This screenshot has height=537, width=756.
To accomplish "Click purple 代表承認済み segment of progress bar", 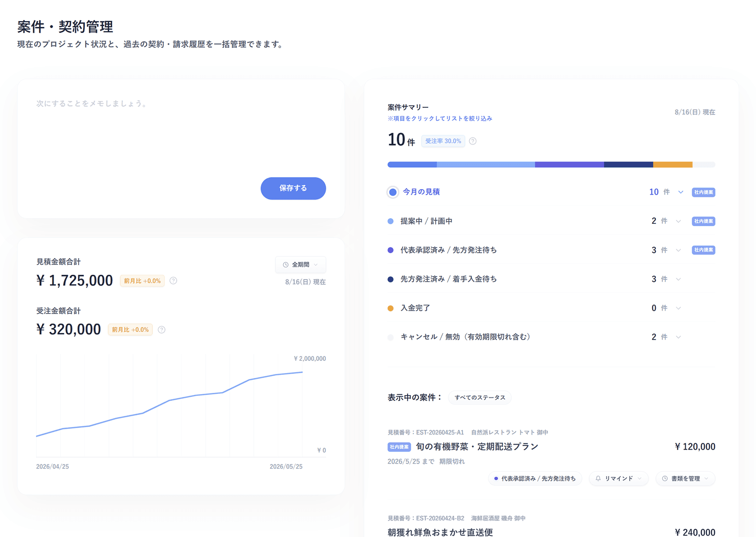I will point(569,164).
